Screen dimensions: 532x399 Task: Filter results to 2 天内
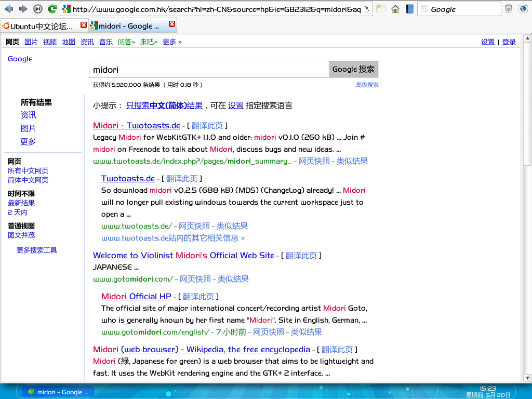tap(18, 212)
